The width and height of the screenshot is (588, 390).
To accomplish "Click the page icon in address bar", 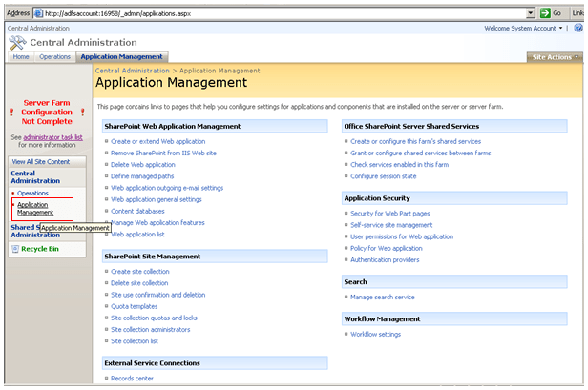I will [x=38, y=13].
